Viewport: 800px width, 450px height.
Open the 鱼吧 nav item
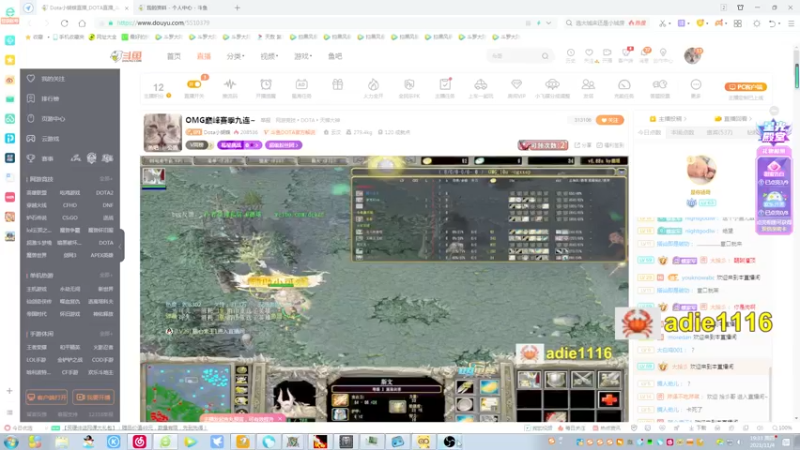click(x=335, y=56)
